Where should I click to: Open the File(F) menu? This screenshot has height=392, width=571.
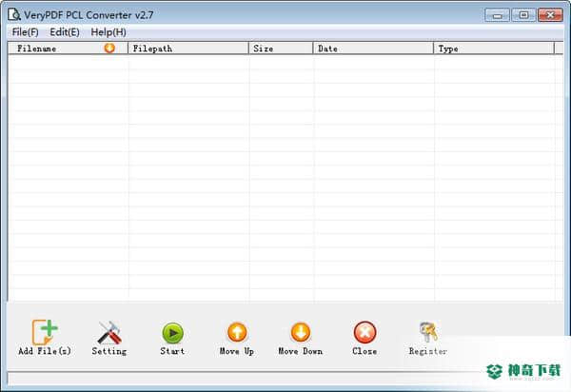pyautogui.click(x=25, y=32)
